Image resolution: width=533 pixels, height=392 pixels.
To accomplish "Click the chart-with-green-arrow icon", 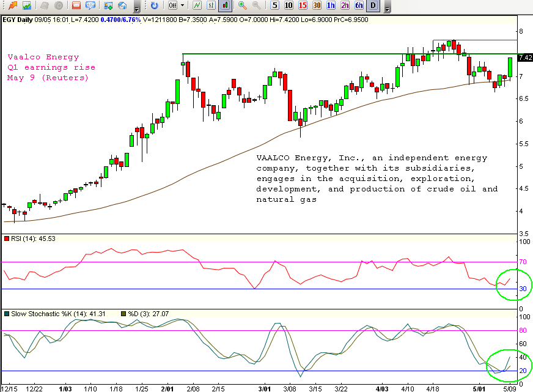I will coord(26,6).
